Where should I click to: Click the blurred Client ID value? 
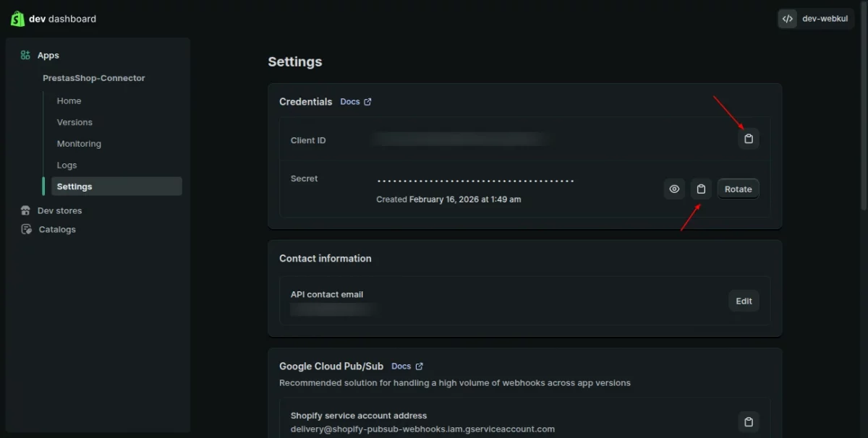(x=461, y=139)
